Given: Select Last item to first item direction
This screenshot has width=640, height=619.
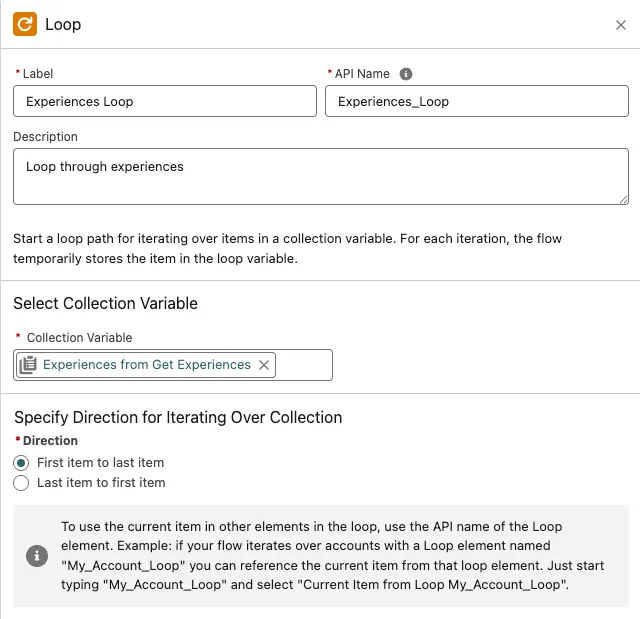Looking at the screenshot, I should pyautogui.click(x=21, y=483).
